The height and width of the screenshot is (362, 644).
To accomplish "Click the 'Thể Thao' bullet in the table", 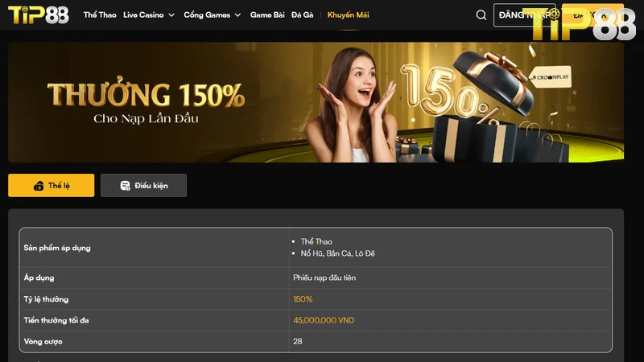I will pos(316,242).
